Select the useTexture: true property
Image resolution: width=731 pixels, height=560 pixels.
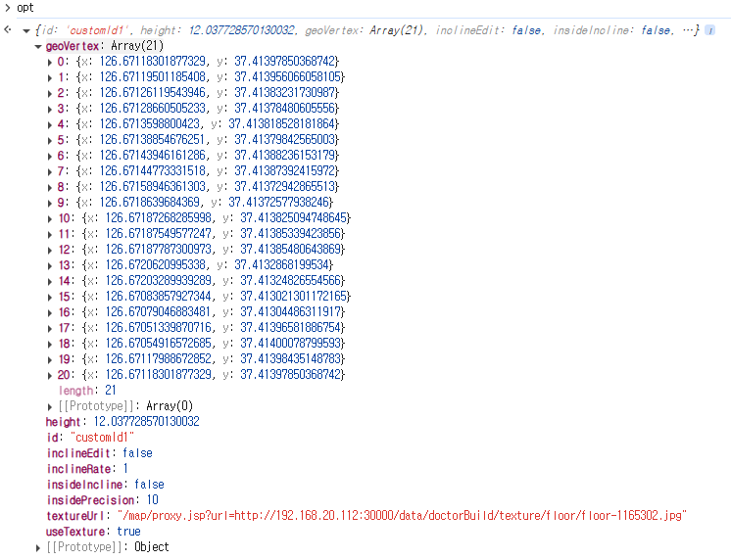(93, 532)
